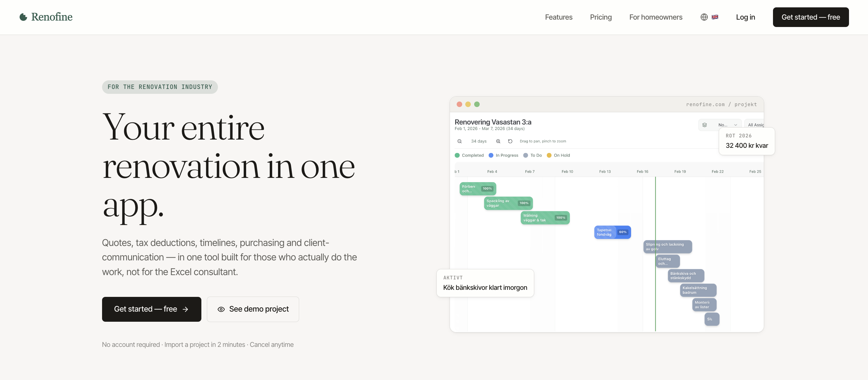Click the green Completed legend dot
Viewport: 868px width, 380px height.
pyautogui.click(x=457, y=155)
